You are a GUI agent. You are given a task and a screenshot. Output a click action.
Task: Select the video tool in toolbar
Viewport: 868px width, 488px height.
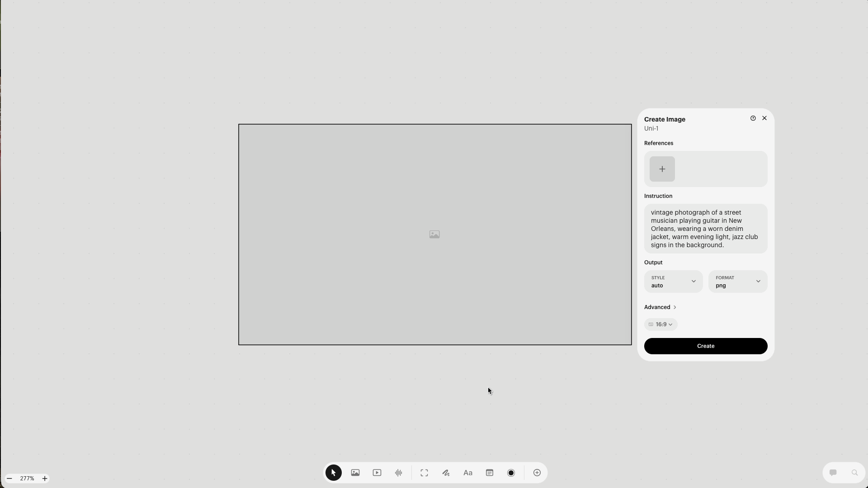pyautogui.click(x=377, y=473)
